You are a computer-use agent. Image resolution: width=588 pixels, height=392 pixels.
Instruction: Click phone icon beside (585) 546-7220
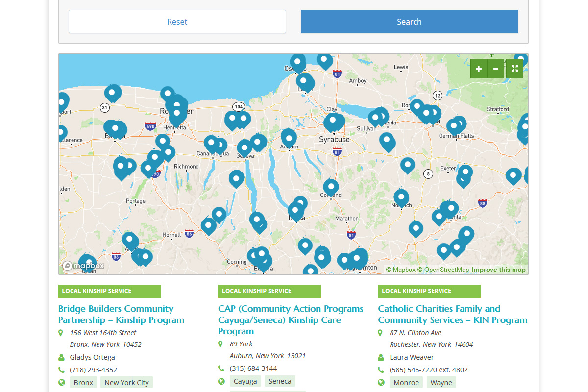381,370
